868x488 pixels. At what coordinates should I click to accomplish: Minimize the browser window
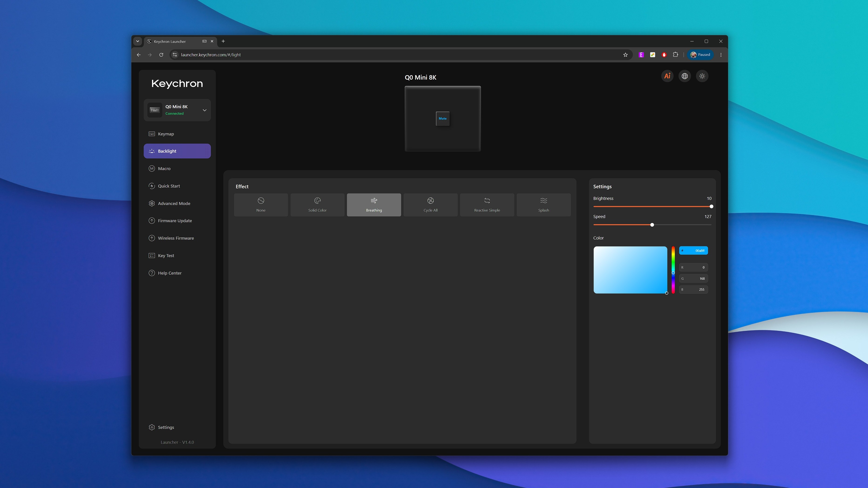[692, 41]
